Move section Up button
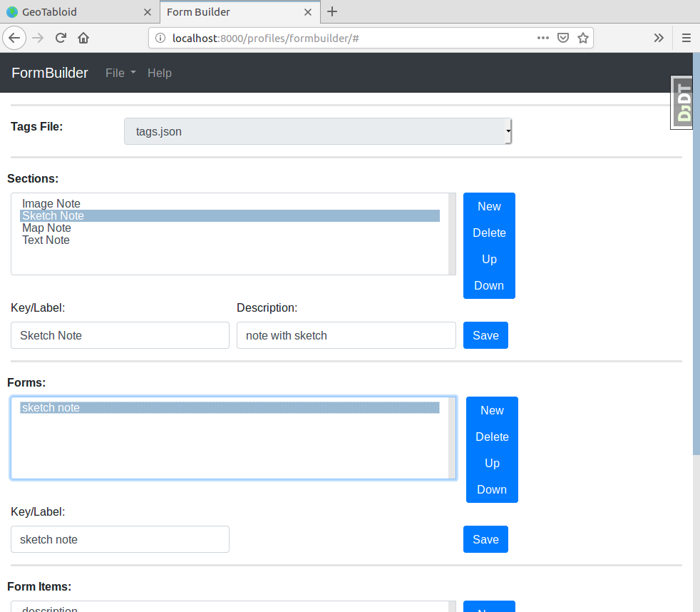The width and height of the screenshot is (700, 612). (x=489, y=259)
